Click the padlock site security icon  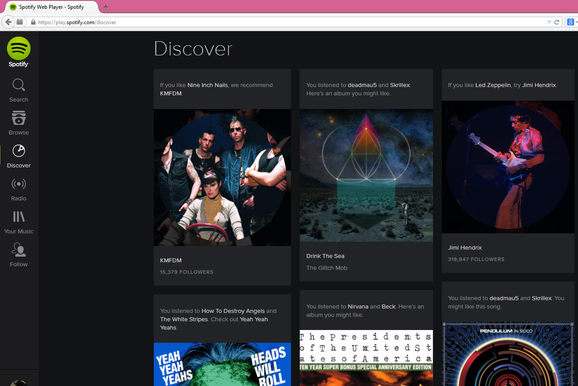(33, 22)
